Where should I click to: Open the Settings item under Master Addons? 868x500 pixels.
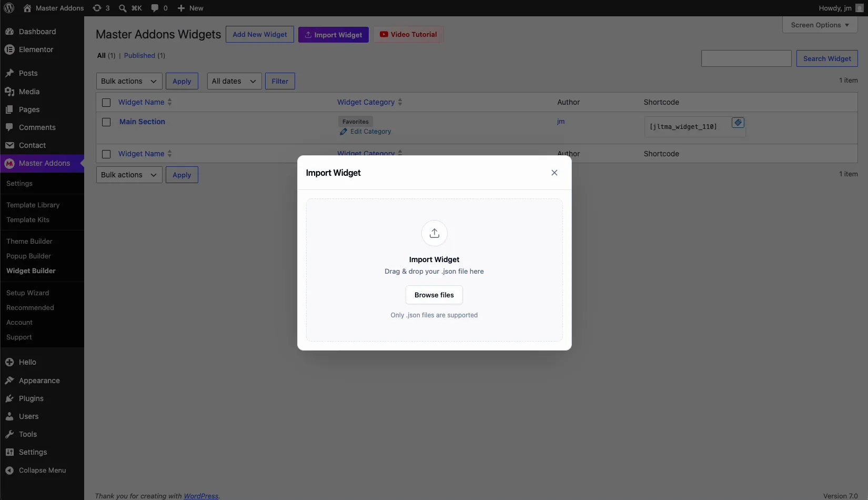coord(19,183)
